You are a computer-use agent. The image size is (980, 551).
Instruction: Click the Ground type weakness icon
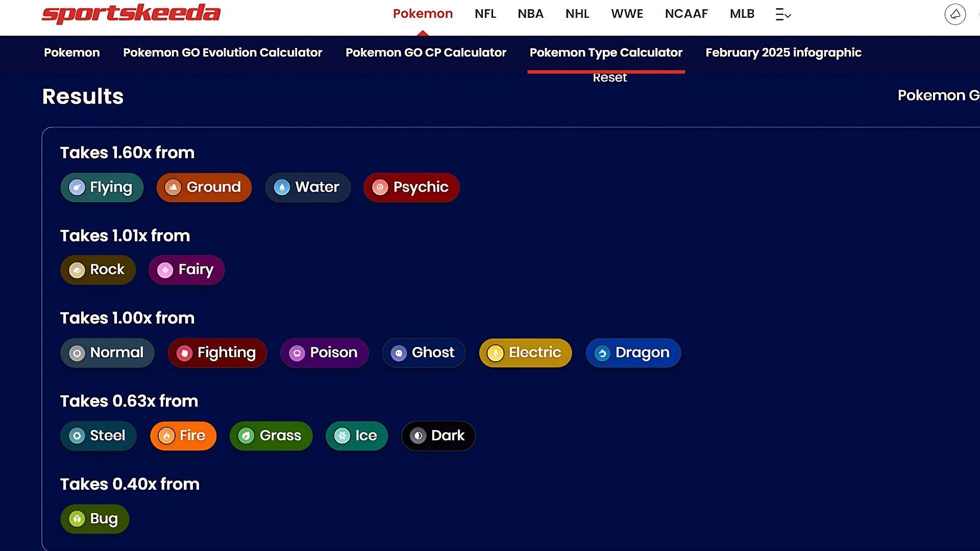point(173,187)
